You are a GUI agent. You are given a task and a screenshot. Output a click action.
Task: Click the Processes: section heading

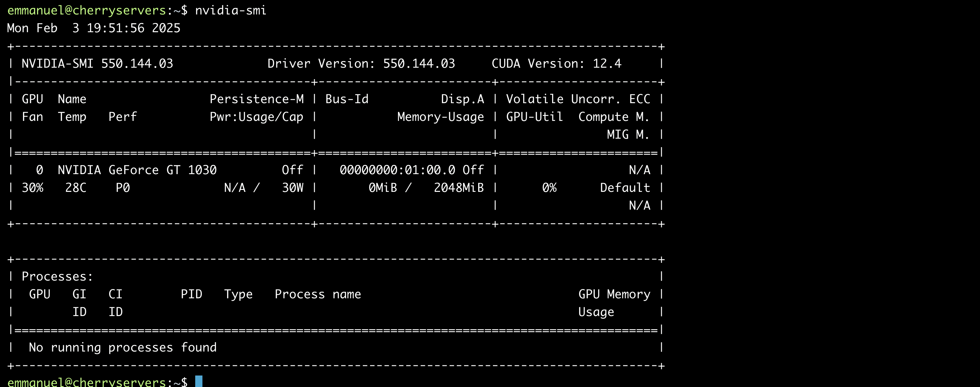point(57,276)
